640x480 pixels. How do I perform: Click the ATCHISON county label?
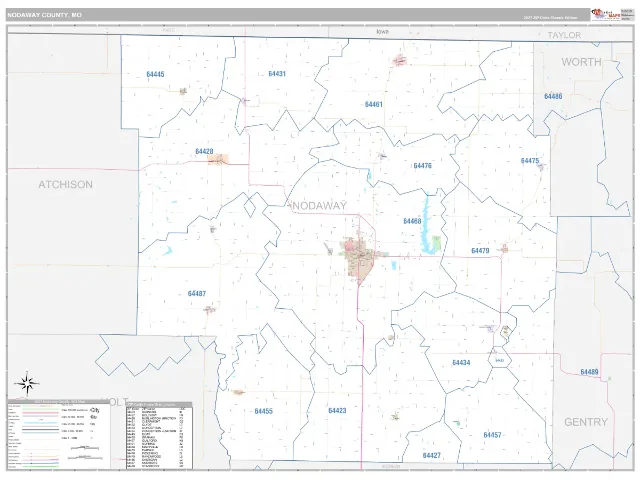point(65,185)
